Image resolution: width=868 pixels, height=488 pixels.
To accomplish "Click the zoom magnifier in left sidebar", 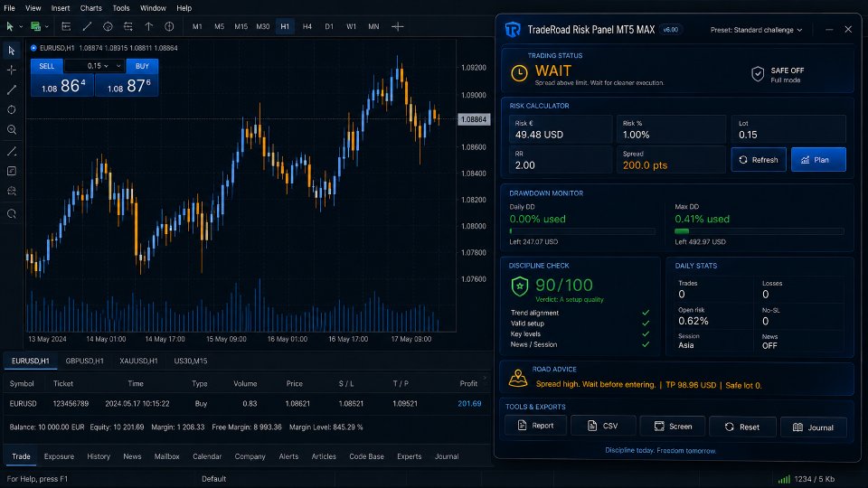I will pos(11,130).
